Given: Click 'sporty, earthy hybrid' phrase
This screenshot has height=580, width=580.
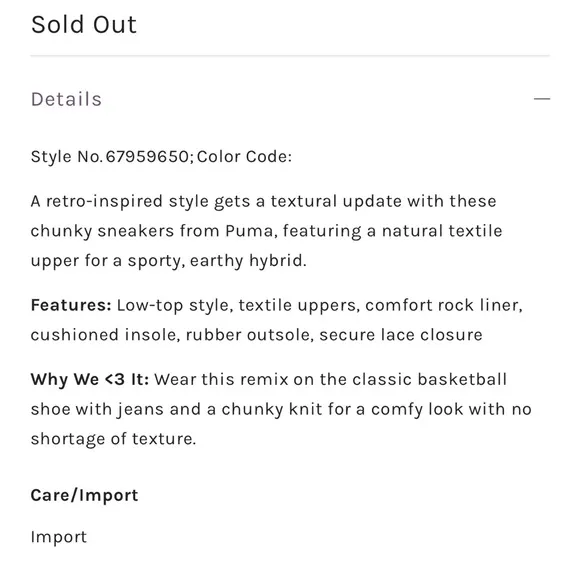Looking at the screenshot, I should tap(217, 261).
